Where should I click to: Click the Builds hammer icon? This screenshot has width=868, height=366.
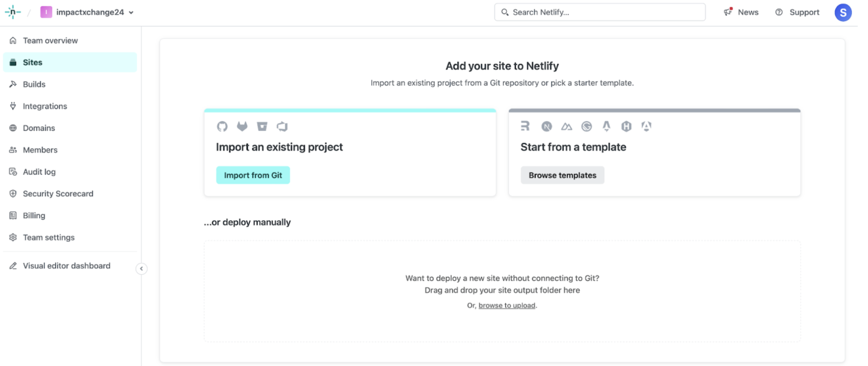13,84
